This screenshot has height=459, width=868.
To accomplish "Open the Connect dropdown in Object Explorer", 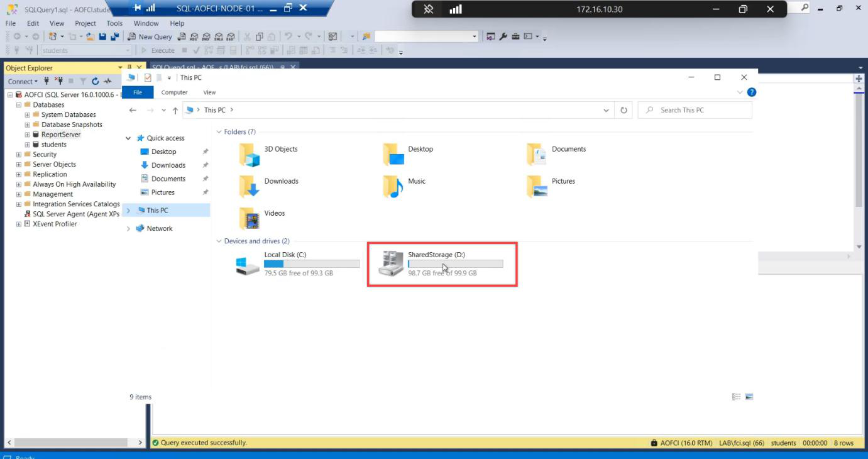I will click(x=23, y=81).
